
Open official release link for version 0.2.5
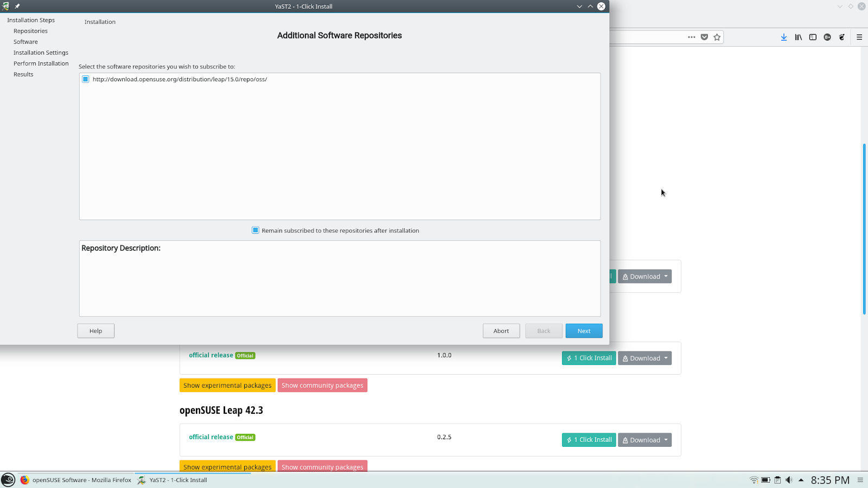coord(211,437)
